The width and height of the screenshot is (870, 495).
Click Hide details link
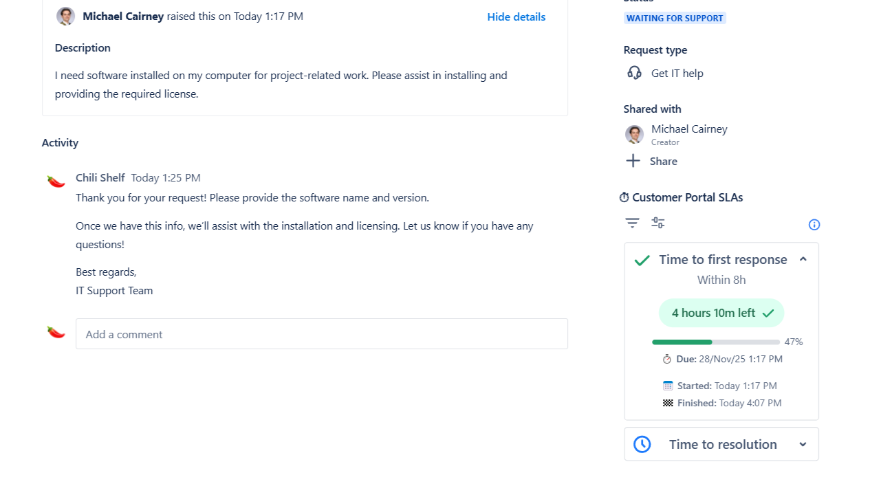point(516,17)
